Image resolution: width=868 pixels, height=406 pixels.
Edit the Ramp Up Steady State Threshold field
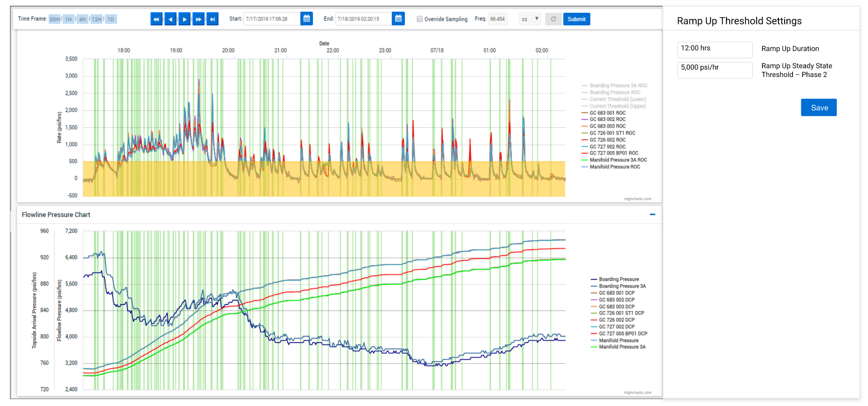tap(715, 70)
